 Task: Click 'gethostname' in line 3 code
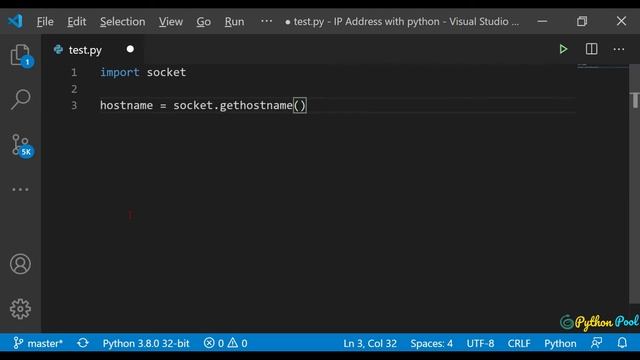click(256, 105)
